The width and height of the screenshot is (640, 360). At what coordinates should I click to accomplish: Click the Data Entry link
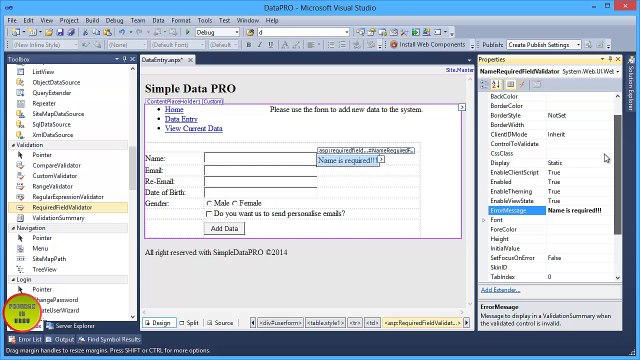(181, 119)
